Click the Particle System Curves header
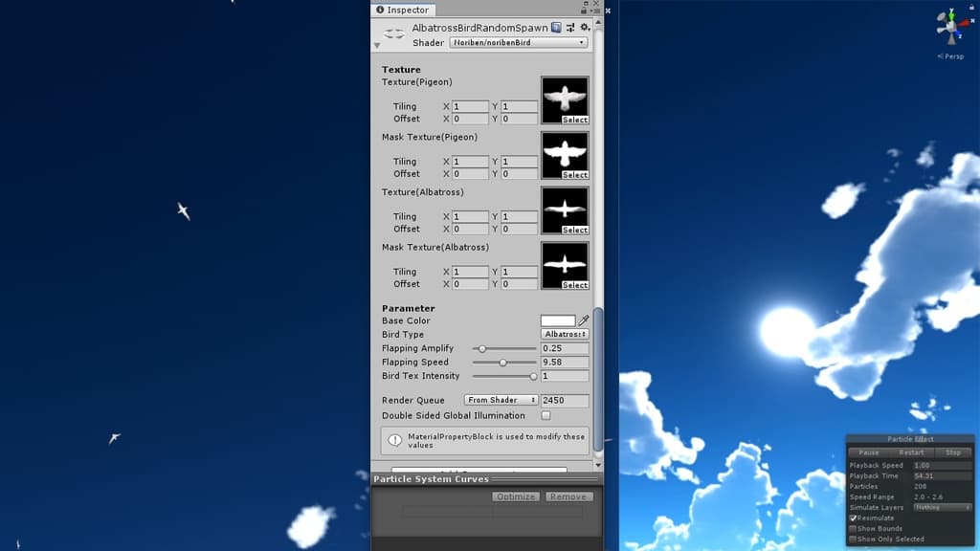980x551 pixels. point(431,479)
